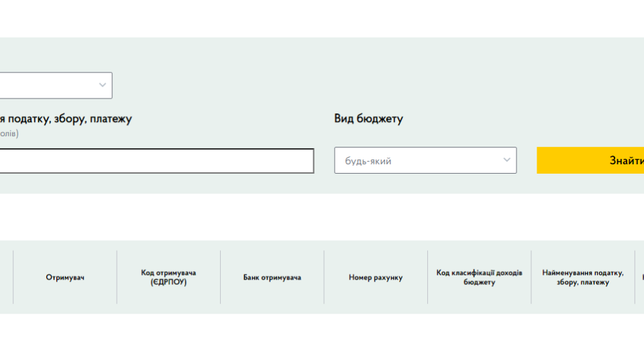
Task: Click the gray hint text under the tax label
Action: click(9, 133)
